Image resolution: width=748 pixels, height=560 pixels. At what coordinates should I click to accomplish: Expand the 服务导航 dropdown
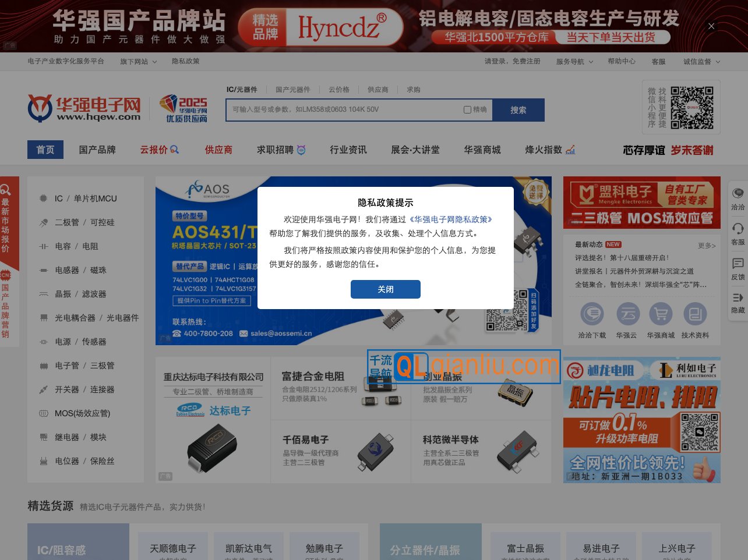tap(574, 61)
